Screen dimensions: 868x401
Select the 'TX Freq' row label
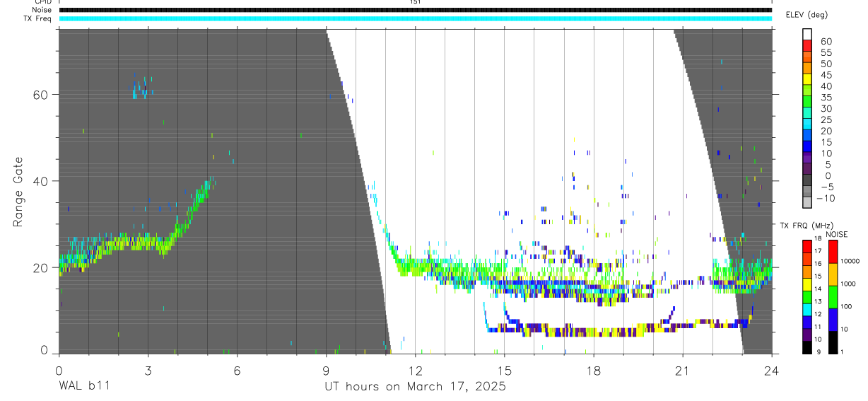[37, 18]
